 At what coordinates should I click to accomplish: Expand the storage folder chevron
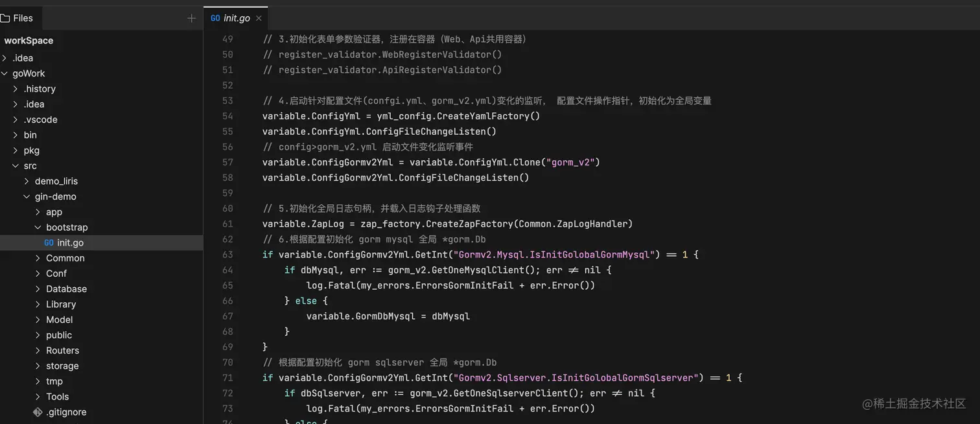38,366
